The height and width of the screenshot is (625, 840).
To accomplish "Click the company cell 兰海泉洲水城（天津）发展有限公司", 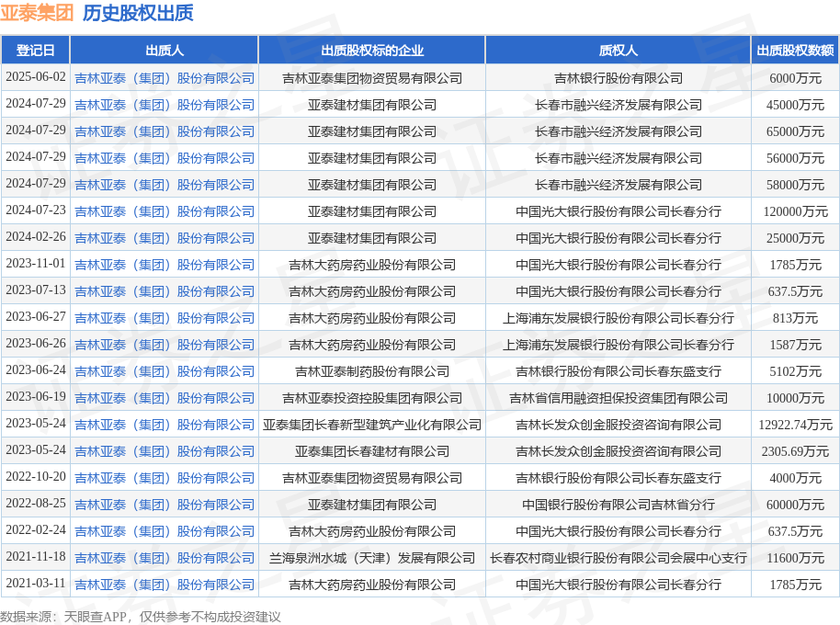I will pos(372,559).
